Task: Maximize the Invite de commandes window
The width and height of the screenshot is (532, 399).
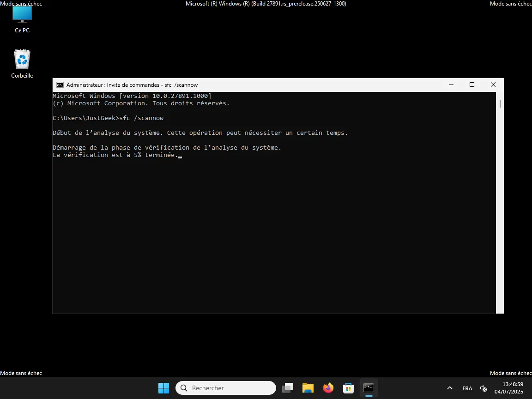Action: pyautogui.click(x=472, y=85)
